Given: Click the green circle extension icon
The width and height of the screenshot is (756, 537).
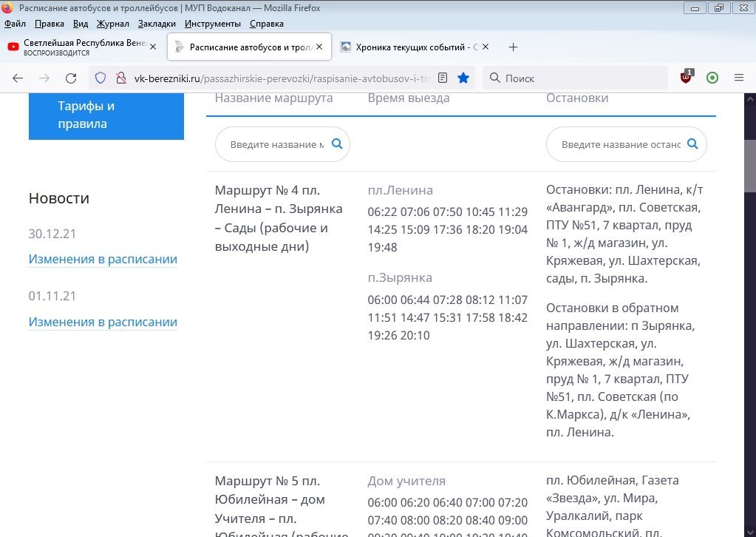Looking at the screenshot, I should click(712, 78).
